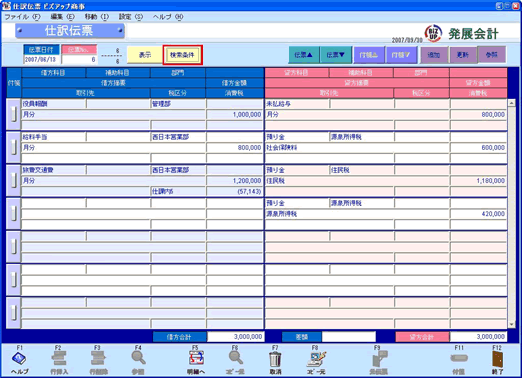Screen dimensions: 523x379
Task: Toggle the sticky-note tag on 旅費交通費 row
Action: click(x=13, y=180)
